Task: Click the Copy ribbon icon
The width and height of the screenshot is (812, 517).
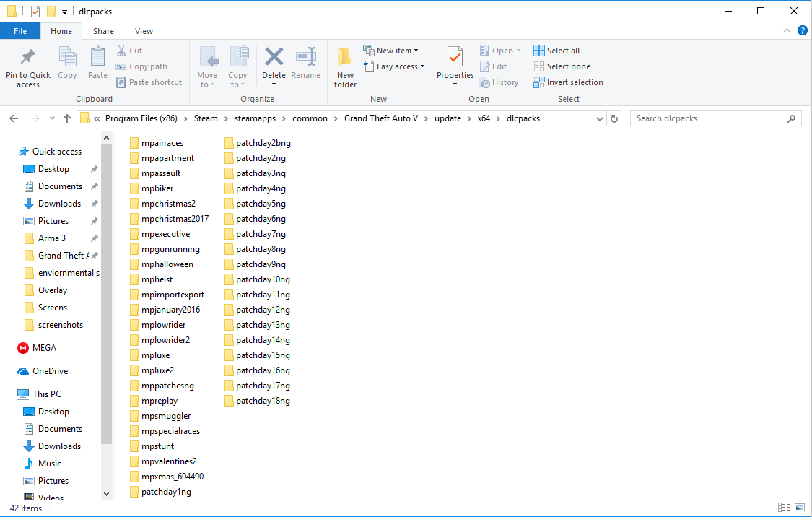Action: point(67,57)
